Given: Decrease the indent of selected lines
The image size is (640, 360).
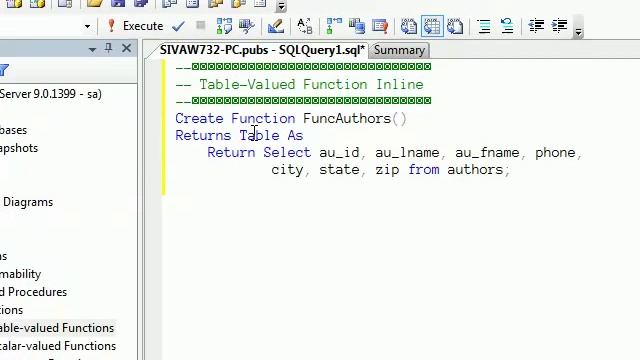Looking at the screenshot, I should 536,26.
